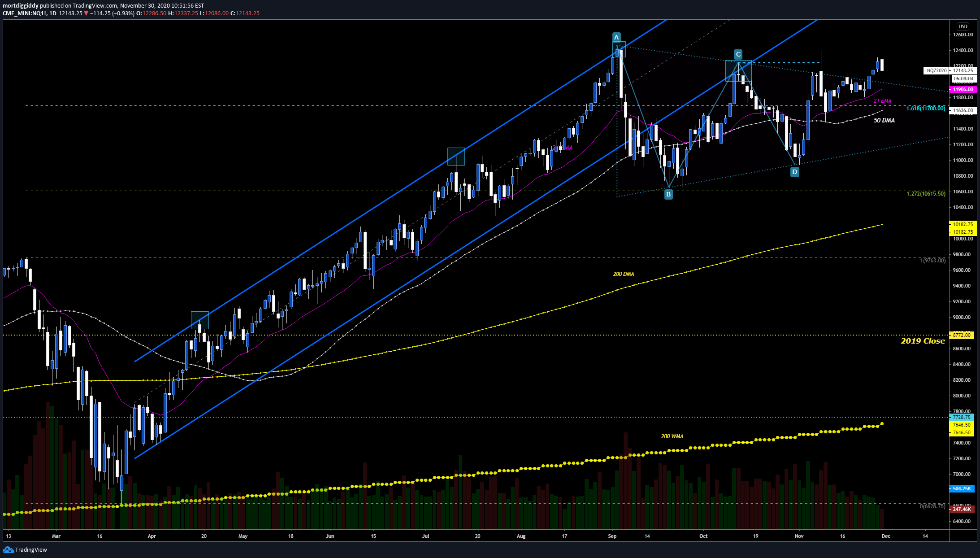The image size is (980, 558).
Task: Click the 1.272(10615.50) Fibonacci level label
Action: (x=926, y=194)
